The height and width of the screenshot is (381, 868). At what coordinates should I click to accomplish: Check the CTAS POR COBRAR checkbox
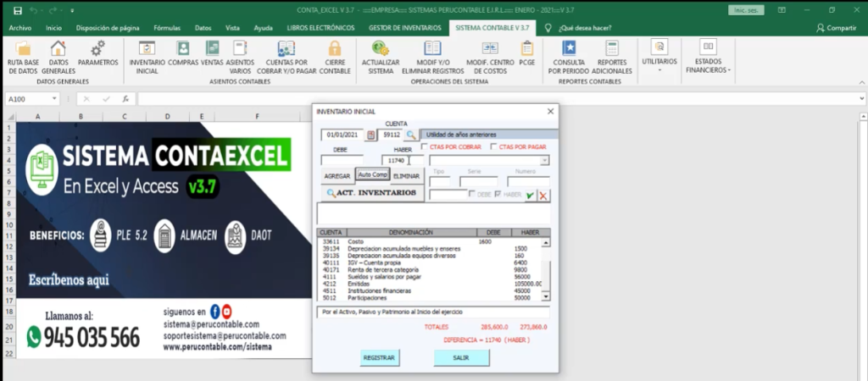[424, 147]
